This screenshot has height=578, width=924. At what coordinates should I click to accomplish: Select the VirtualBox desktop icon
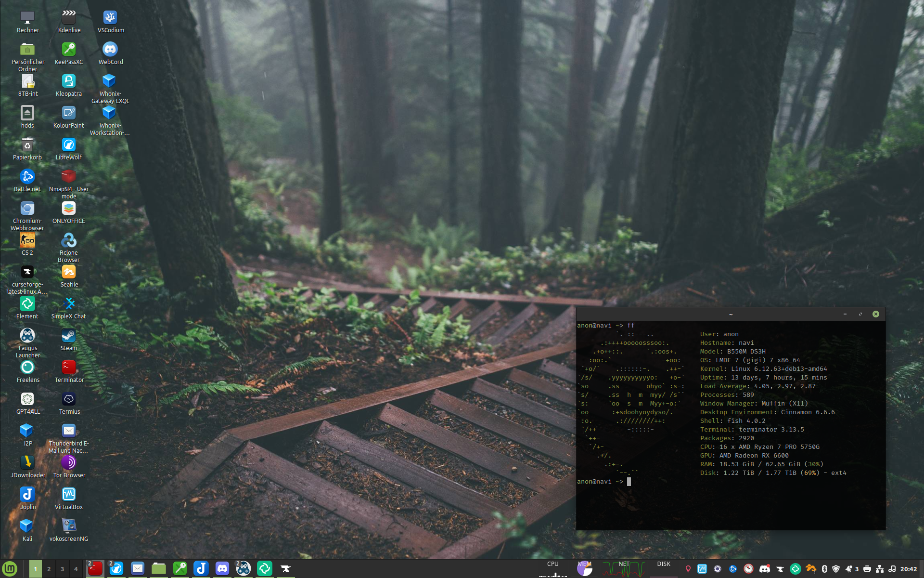click(69, 495)
